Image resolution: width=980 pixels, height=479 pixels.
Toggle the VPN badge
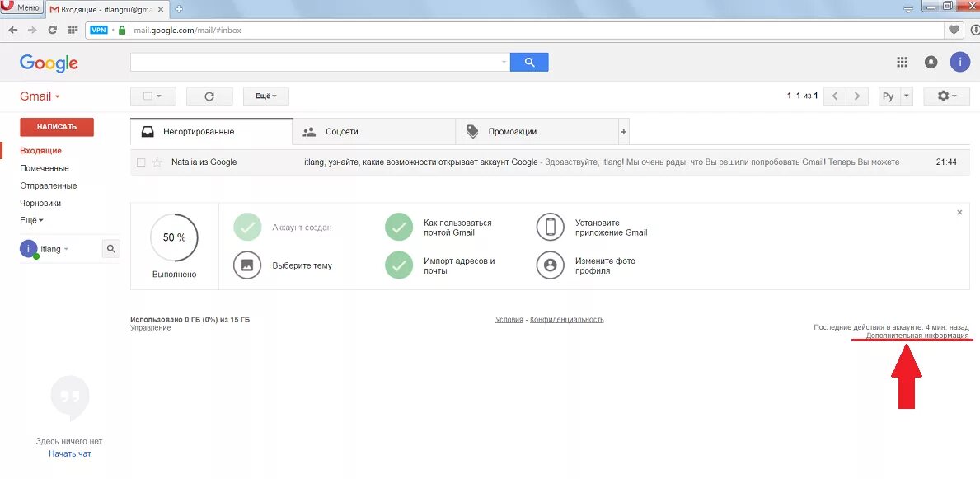pyautogui.click(x=99, y=30)
